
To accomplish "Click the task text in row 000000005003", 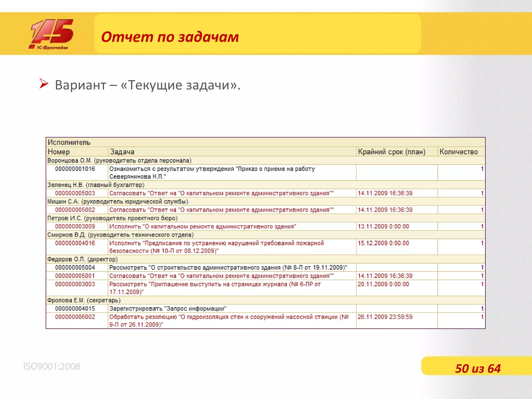I will pyautogui.click(x=221, y=193).
